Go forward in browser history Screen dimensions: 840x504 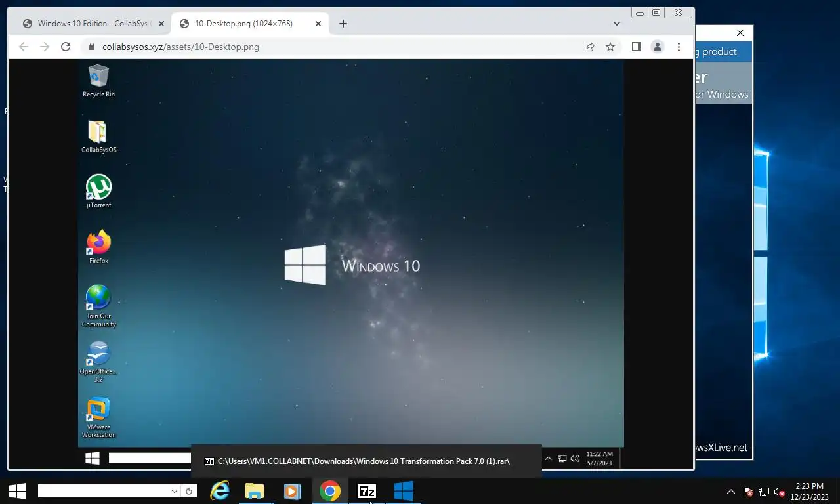(45, 47)
